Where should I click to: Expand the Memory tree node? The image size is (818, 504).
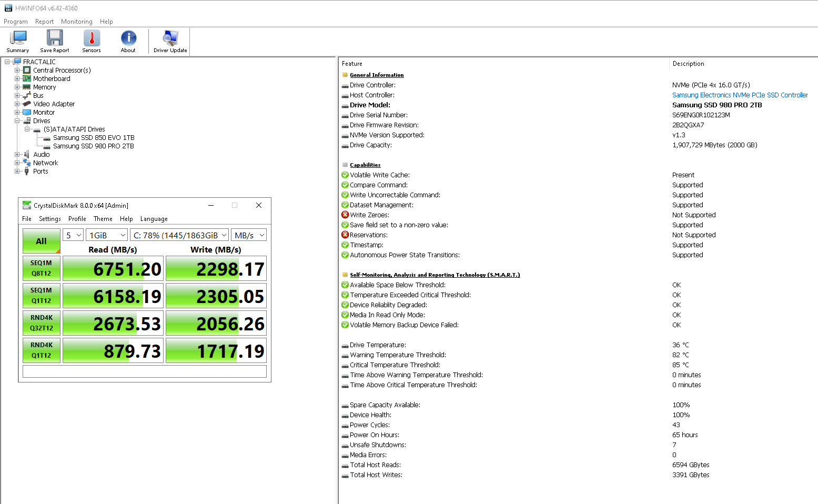point(17,87)
